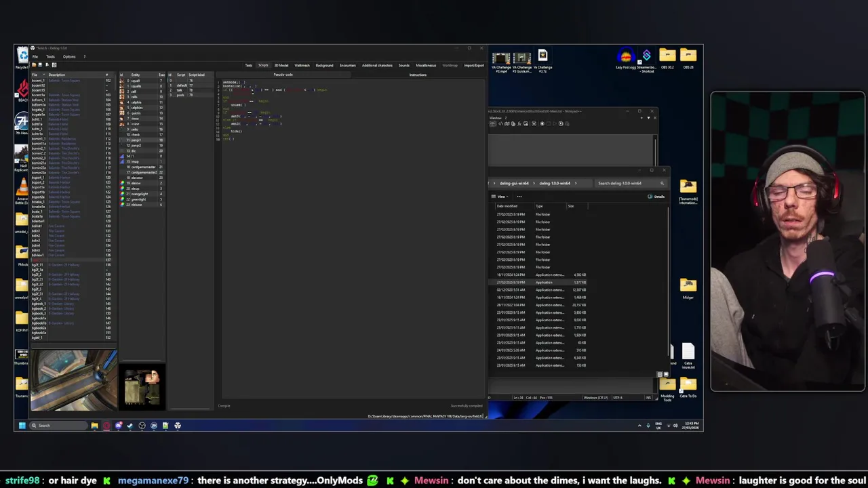The height and width of the screenshot is (488, 868).
Task: Select the bcport_1 field row
Action: 71,178
